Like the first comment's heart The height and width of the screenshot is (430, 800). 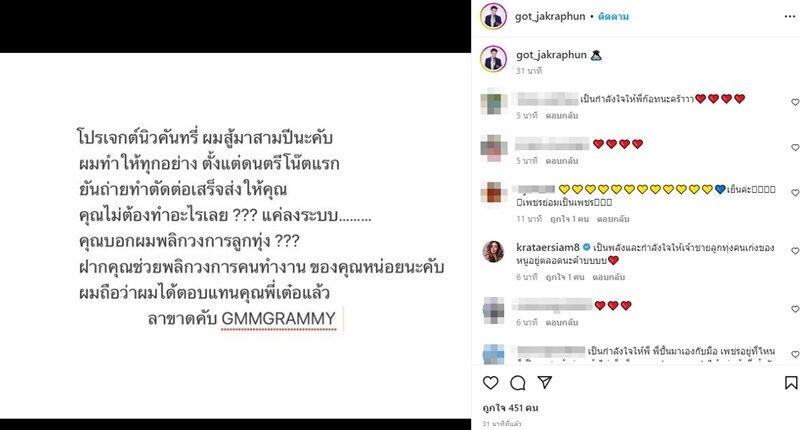(795, 102)
